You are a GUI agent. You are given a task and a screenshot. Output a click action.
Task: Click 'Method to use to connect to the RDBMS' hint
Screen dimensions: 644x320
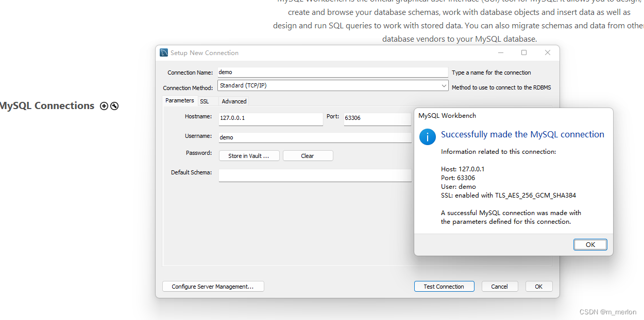501,87
